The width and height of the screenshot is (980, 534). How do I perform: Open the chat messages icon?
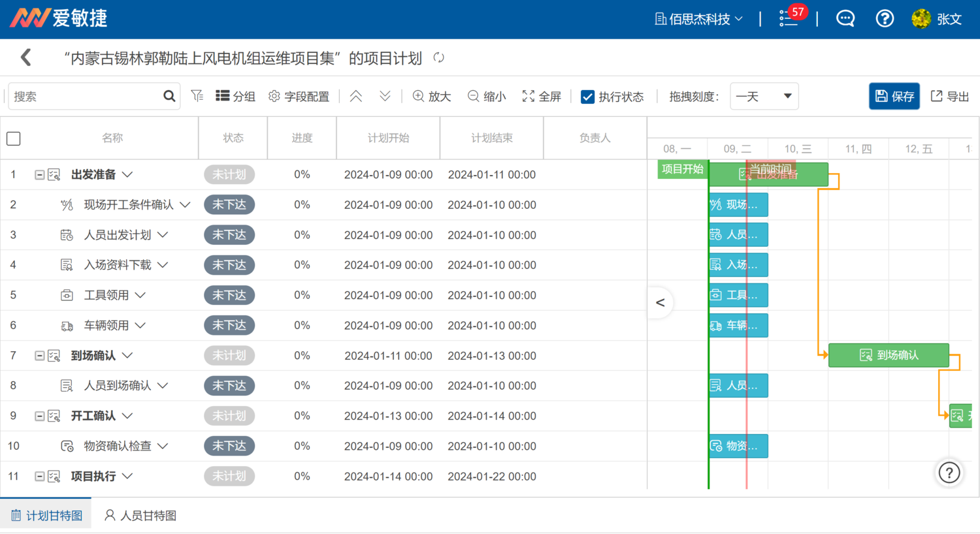[x=845, y=18]
